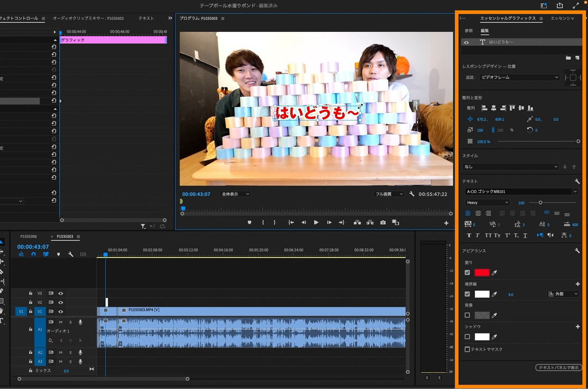Enable the shadow checkbox

(x=467, y=337)
